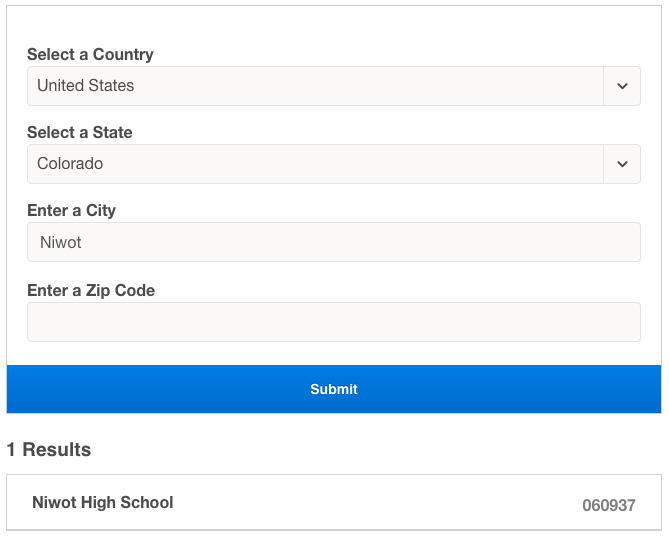
Task: Click the 'Enter a Zip Code' label
Action: point(91,290)
